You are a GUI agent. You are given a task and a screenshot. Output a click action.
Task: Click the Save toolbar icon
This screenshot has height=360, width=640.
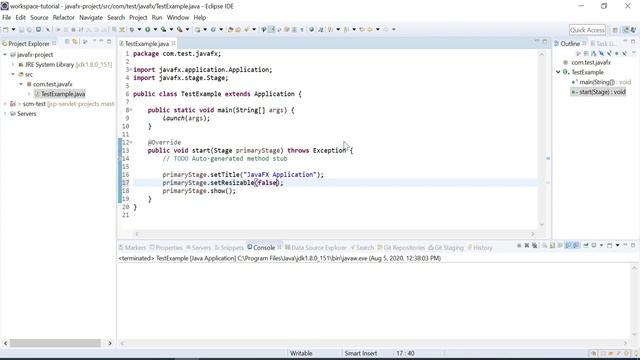(21, 29)
